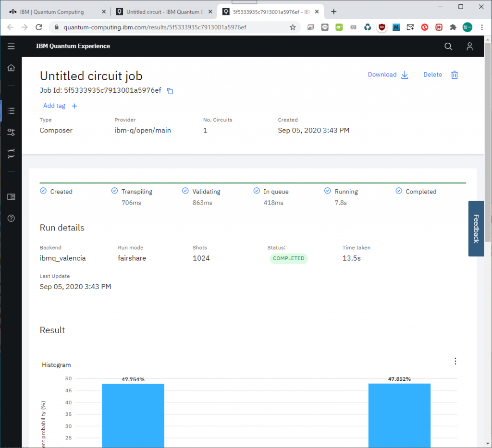492x448 pixels.
Task: Click the help question mark icon
Action: pos(11,218)
